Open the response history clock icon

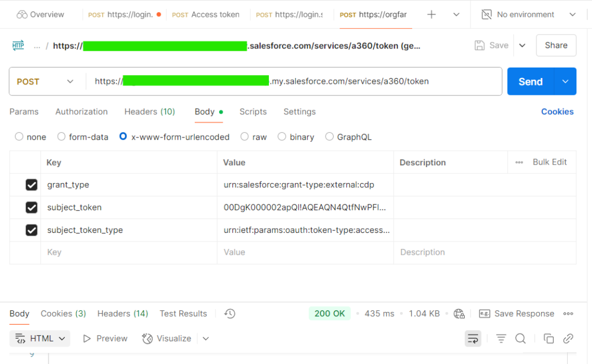pos(230,314)
